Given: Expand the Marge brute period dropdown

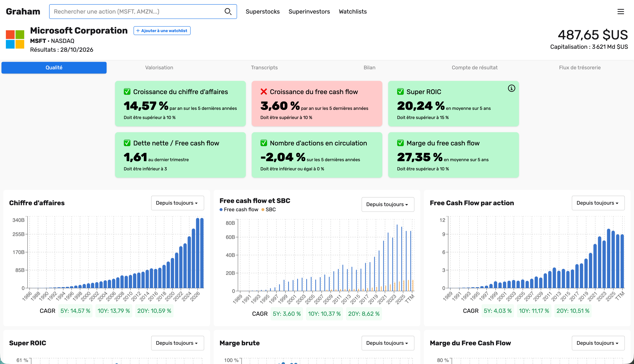Looking at the screenshot, I should coord(388,343).
